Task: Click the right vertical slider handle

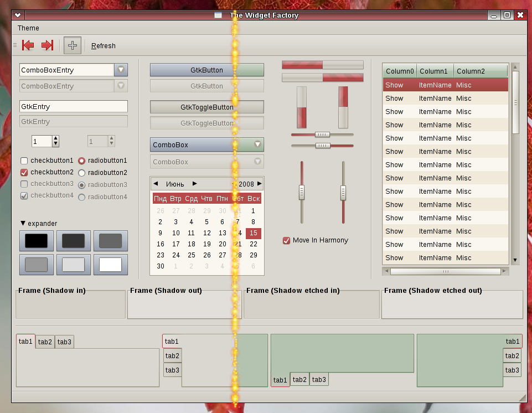Action: point(343,193)
